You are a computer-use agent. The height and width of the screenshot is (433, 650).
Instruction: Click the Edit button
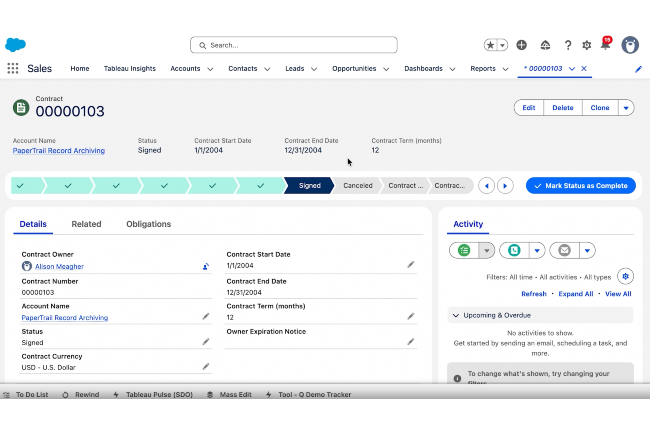point(529,107)
